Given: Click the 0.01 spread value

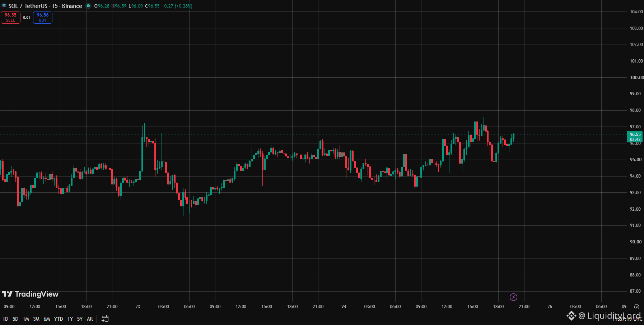Looking at the screenshot, I should tap(27, 17).
